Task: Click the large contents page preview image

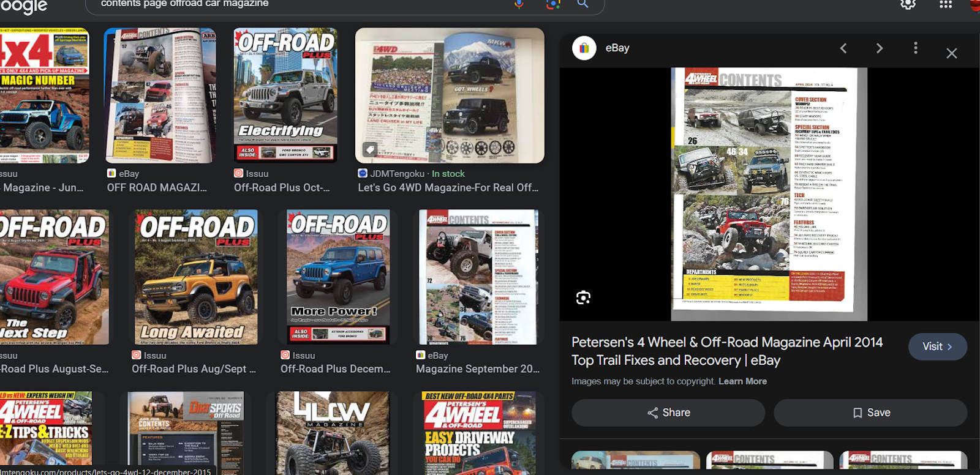Action: pos(769,194)
